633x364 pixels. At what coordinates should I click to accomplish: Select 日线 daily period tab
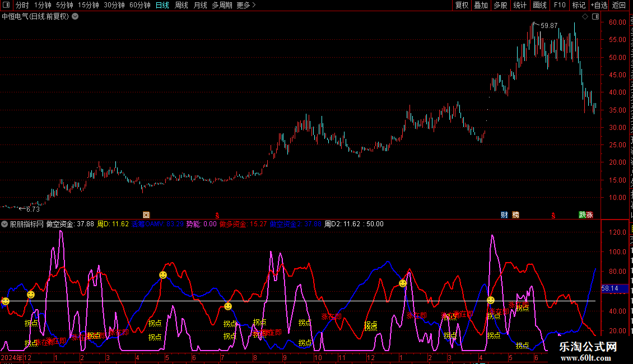162,5
